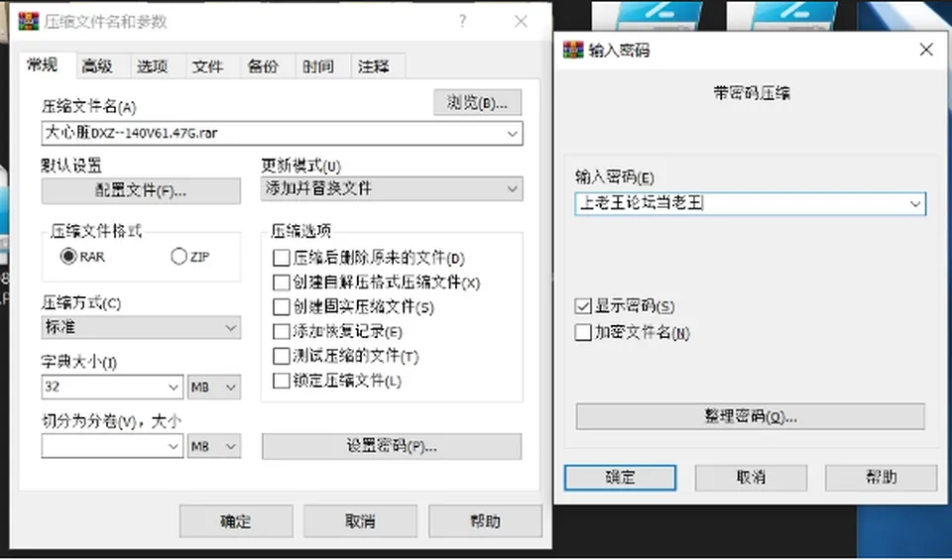Expand the dictionary size 32 dropdown
952x560 pixels.
pyautogui.click(x=173, y=388)
